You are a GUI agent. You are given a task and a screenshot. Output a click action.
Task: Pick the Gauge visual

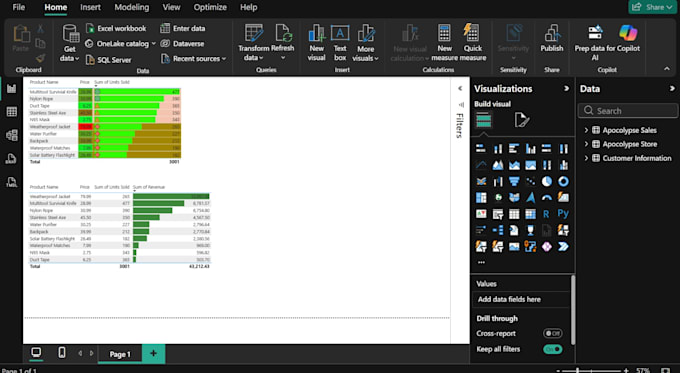(x=547, y=198)
